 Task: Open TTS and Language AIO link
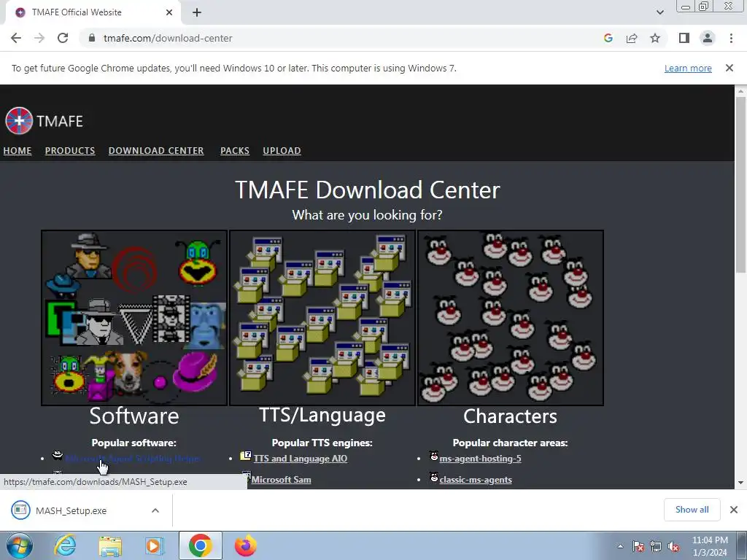[x=301, y=459]
